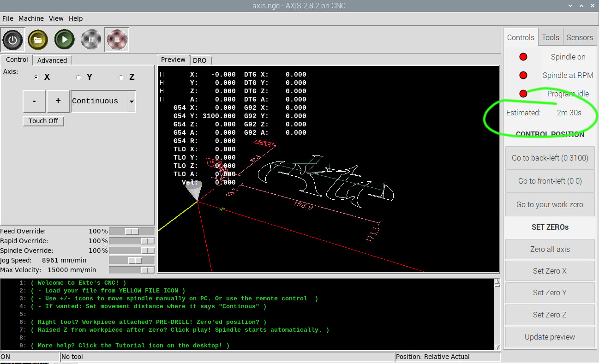599x364 pixels.
Task: Click Set Zero Y button
Action: coord(550,292)
